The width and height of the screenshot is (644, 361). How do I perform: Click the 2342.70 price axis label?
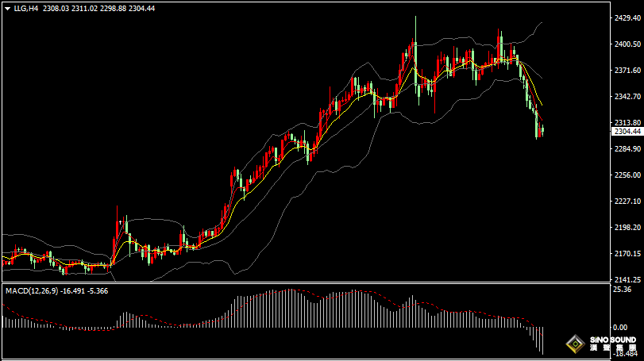click(x=627, y=97)
